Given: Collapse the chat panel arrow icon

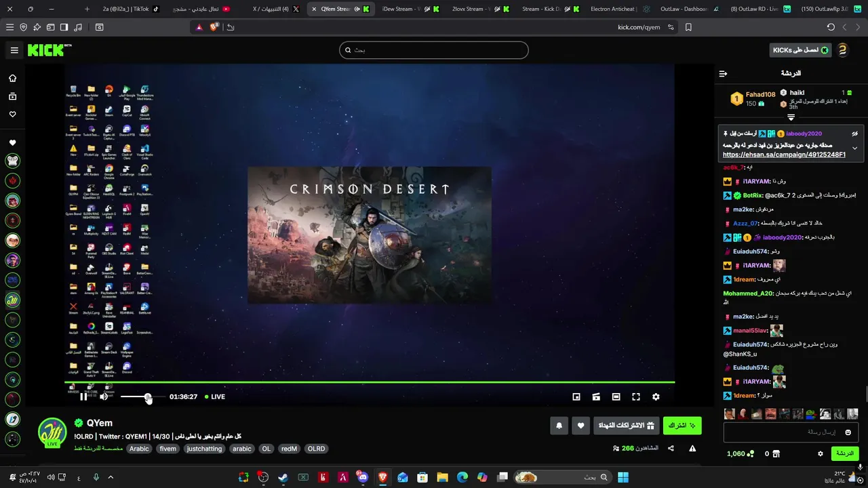Looking at the screenshot, I should 723,73.
